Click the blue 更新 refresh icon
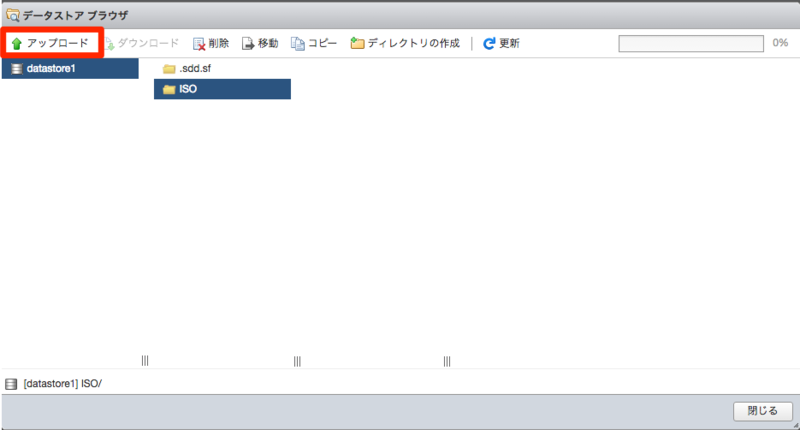 tap(489, 44)
